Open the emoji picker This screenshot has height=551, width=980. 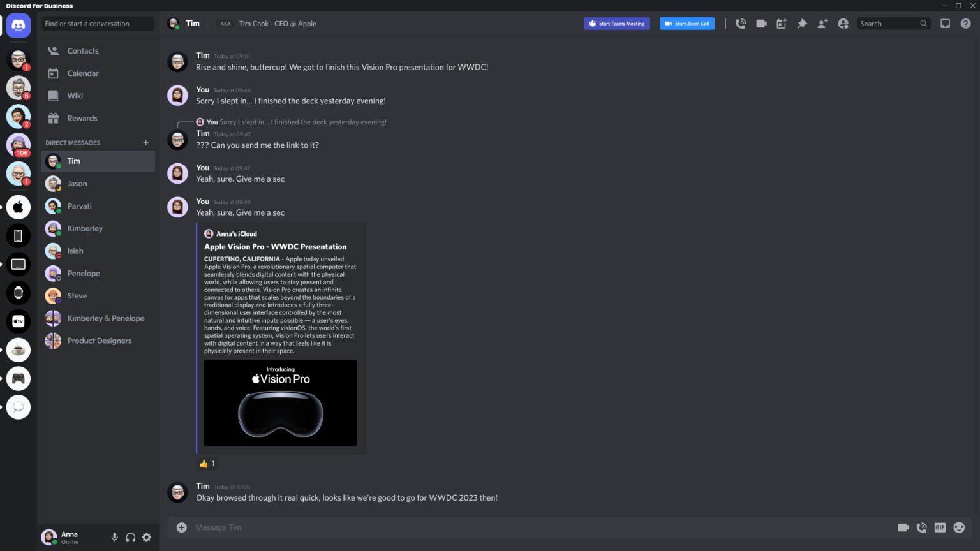pos(958,527)
